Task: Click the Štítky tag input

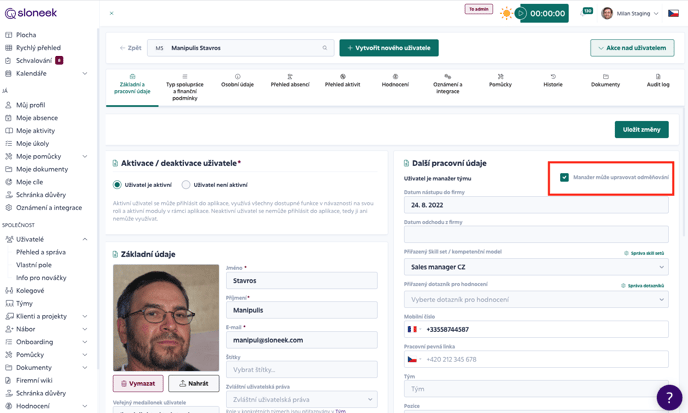Action: [301, 370]
